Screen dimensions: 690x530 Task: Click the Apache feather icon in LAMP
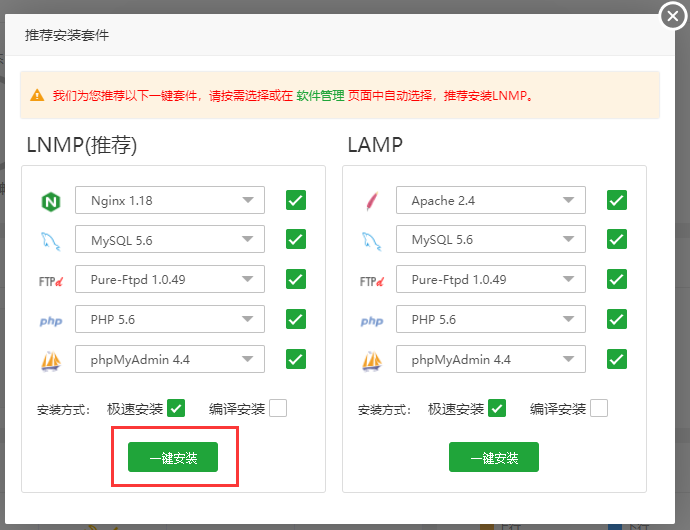point(372,201)
